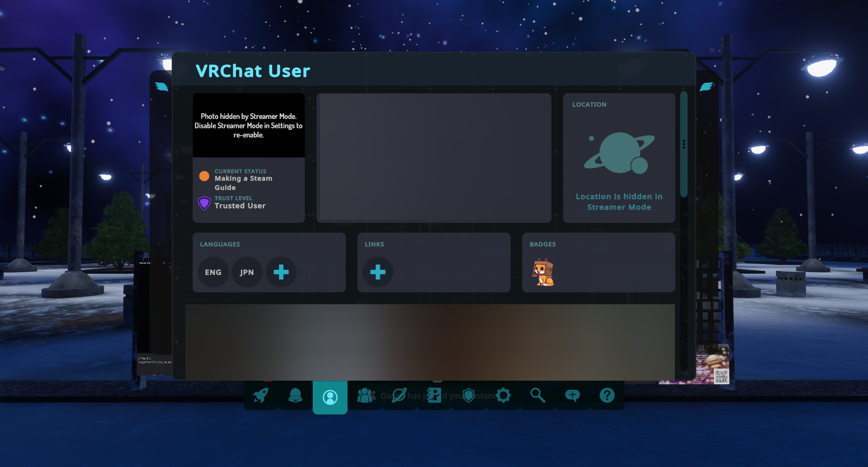Click 'Location is hidden in Streamer Mode' text

tap(619, 202)
